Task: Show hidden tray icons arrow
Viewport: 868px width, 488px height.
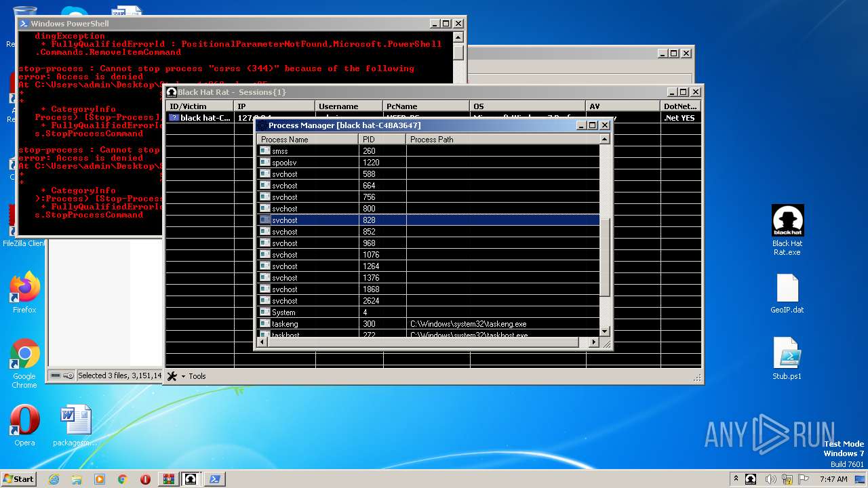Action: pos(736,479)
